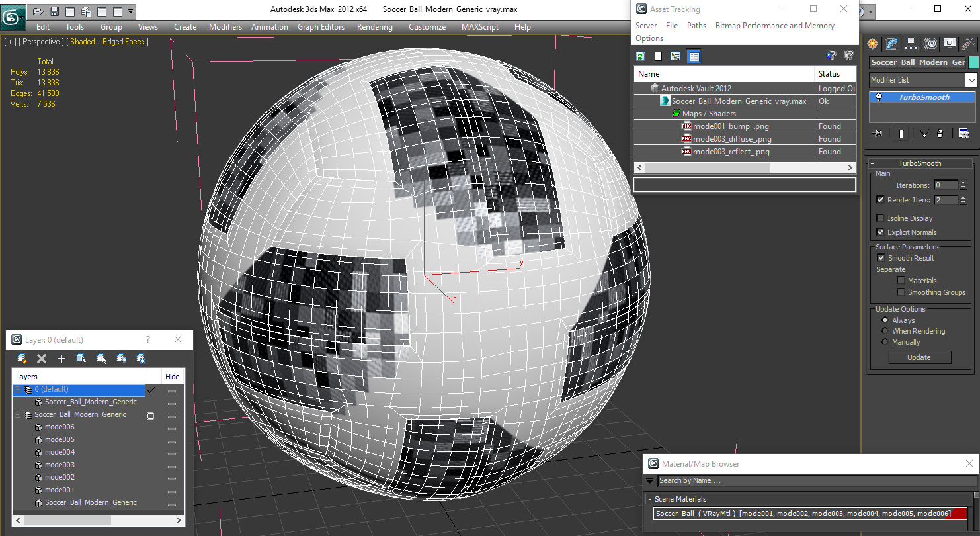980x536 pixels.
Task: Enable Separate by Materials checkbox
Action: point(901,281)
